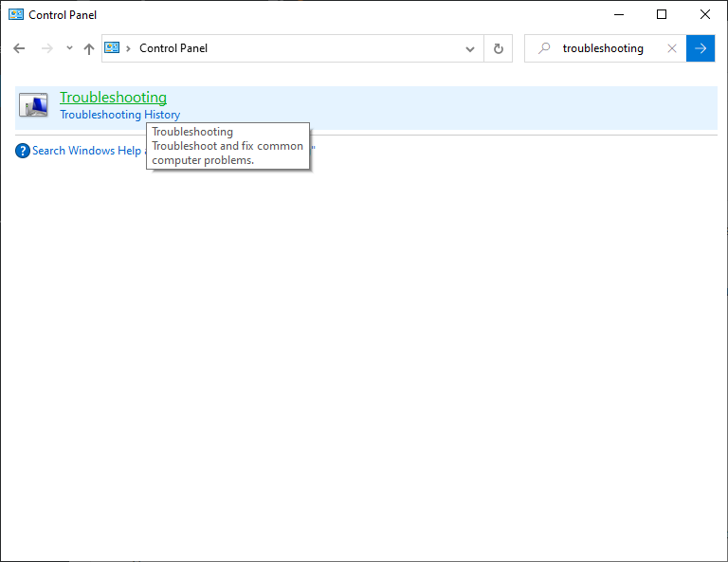Click the Control Panel address bar icon
This screenshot has width=728, height=562.
pos(112,47)
